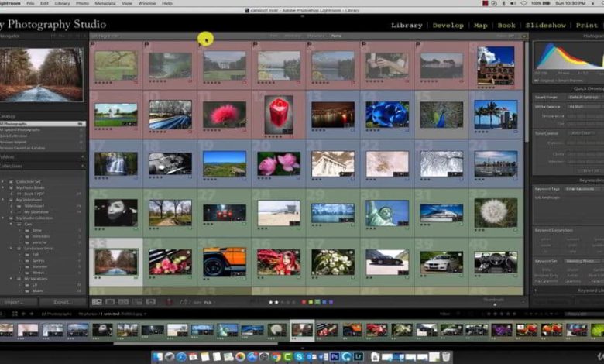This screenshot has width=604, height=364.
Task: Go forward using filmstrip right arrow
Action: tap(31, 314)
